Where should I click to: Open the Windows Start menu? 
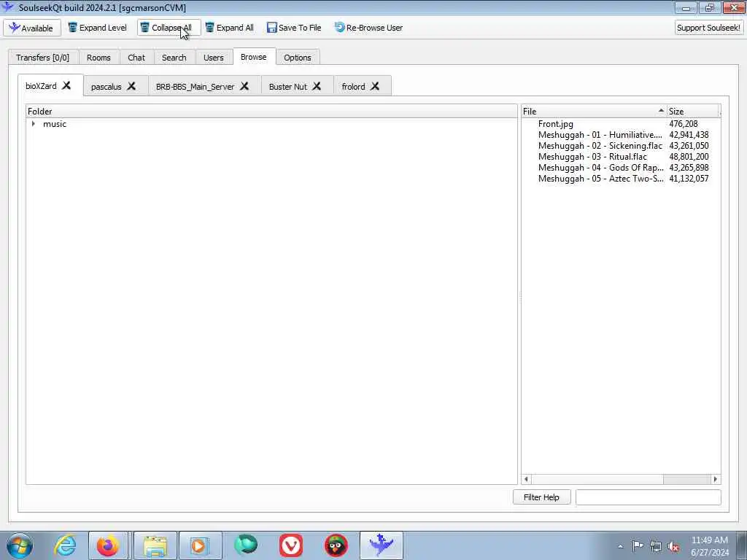tap(20, 545)
